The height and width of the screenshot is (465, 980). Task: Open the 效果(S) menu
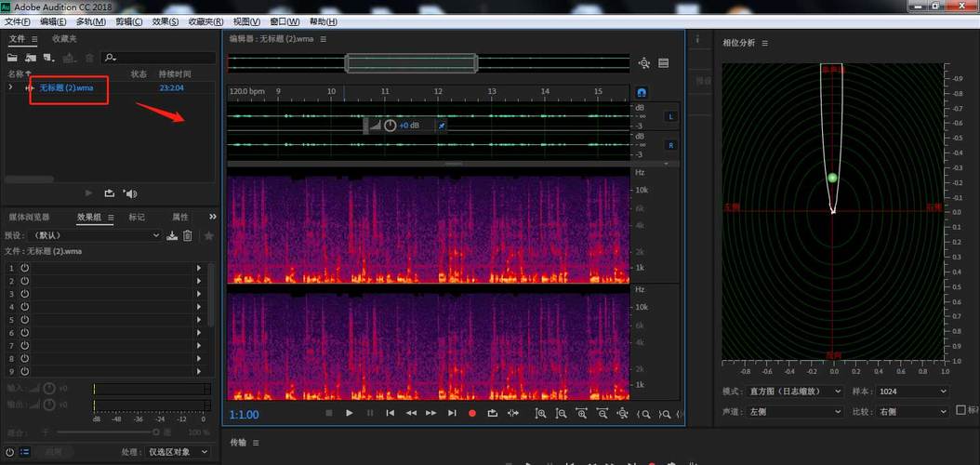165,21
